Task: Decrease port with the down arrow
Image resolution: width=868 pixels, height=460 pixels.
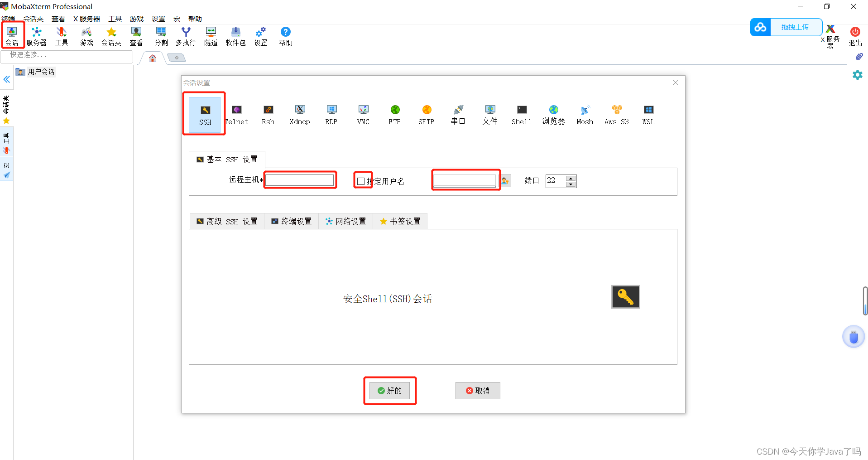Action: pyautogui.click(x=571, y=184)
